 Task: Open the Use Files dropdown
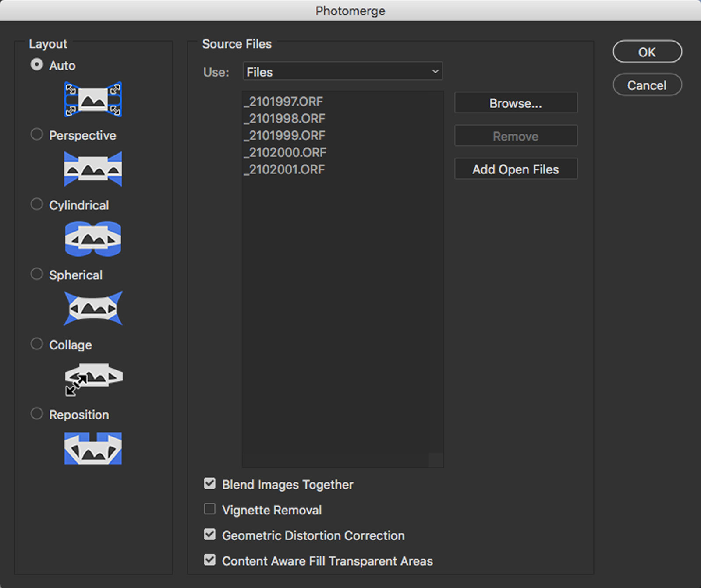coord(343,71)
